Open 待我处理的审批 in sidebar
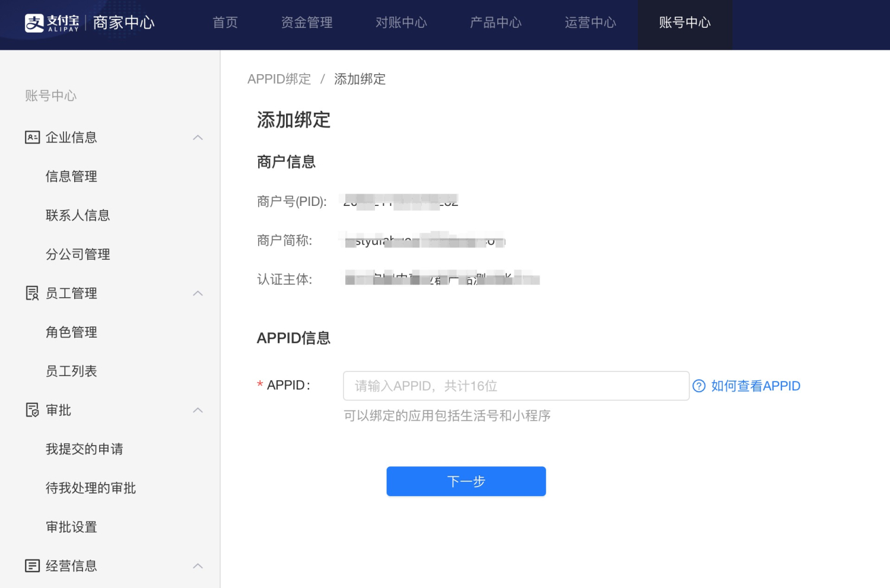Screen dimensions: 890x588 91,488
